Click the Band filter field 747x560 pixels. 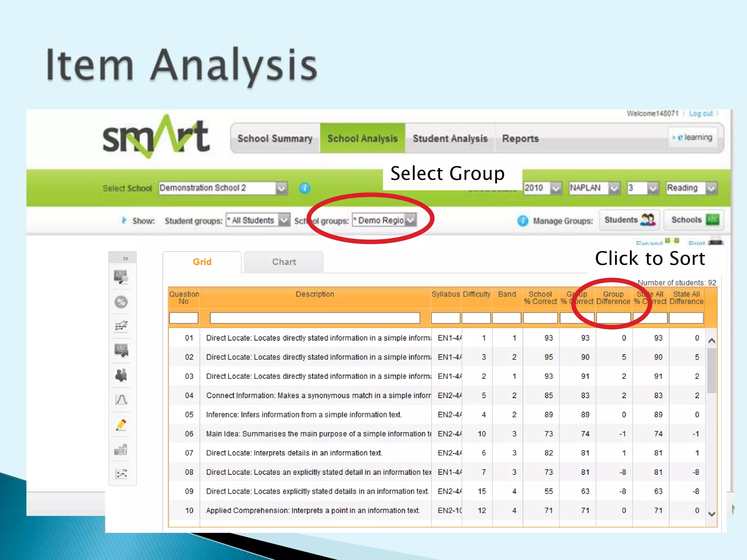(x=507, y=318)
